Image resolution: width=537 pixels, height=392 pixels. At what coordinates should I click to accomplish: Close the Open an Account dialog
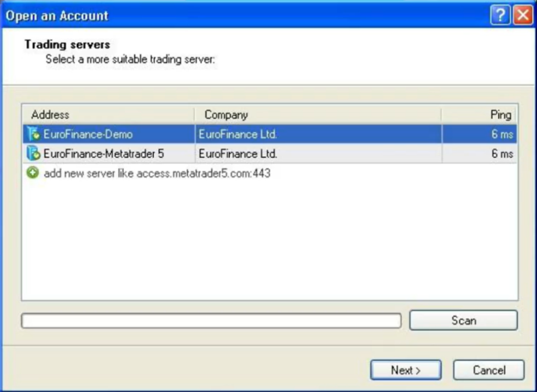coord(523,15)
